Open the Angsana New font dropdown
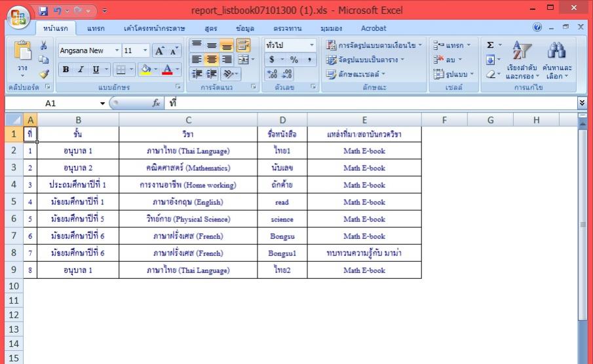593x364 pixels. [x=117, y=50]
